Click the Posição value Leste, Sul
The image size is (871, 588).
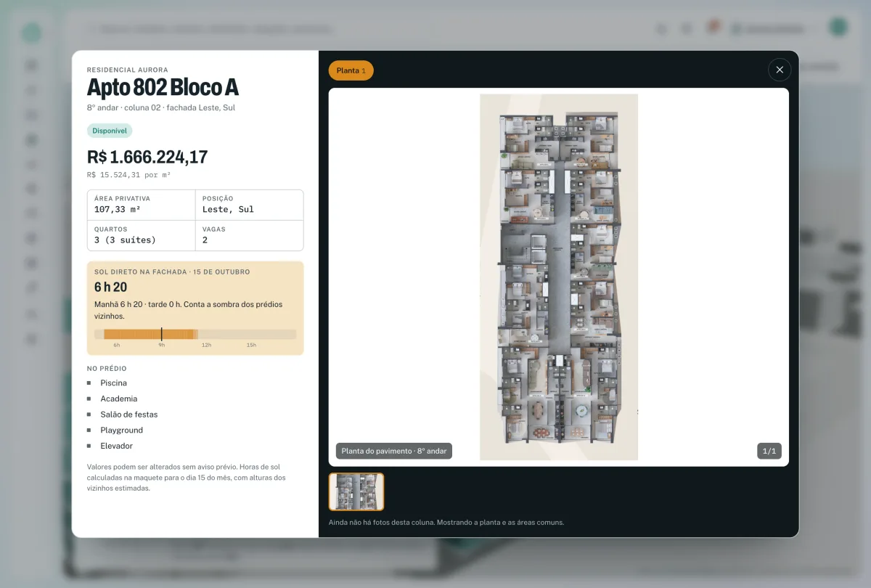tap(228, 209)
